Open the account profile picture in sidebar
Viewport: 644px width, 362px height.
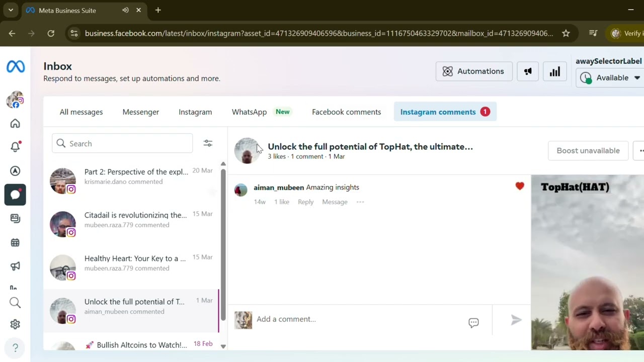coord(15,100)
